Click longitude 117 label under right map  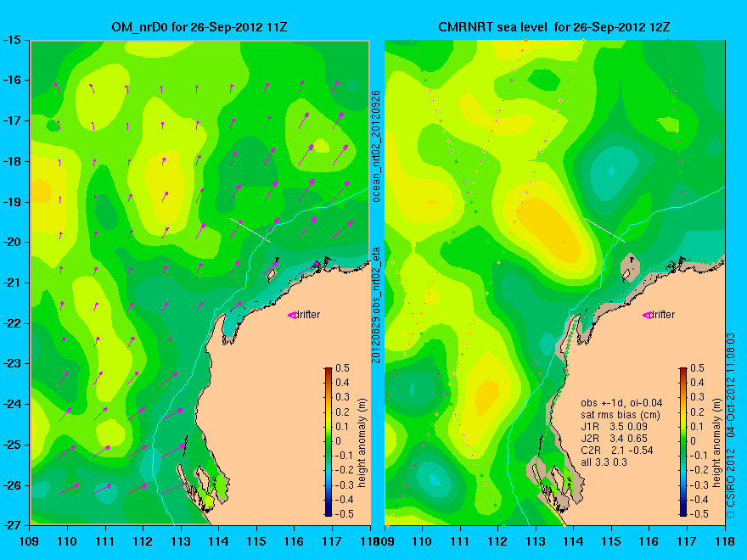point(687,541)
